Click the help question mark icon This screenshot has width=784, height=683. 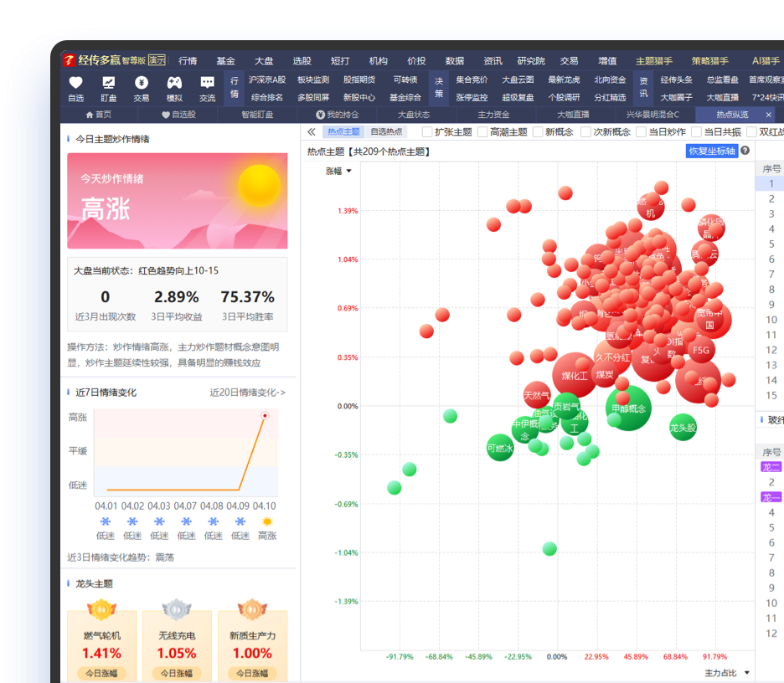click(745, 151)
